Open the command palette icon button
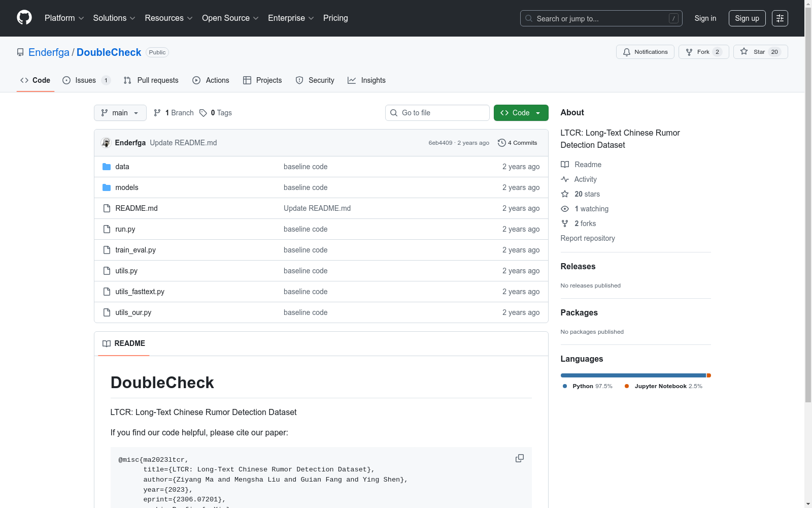 pos(780,18)
